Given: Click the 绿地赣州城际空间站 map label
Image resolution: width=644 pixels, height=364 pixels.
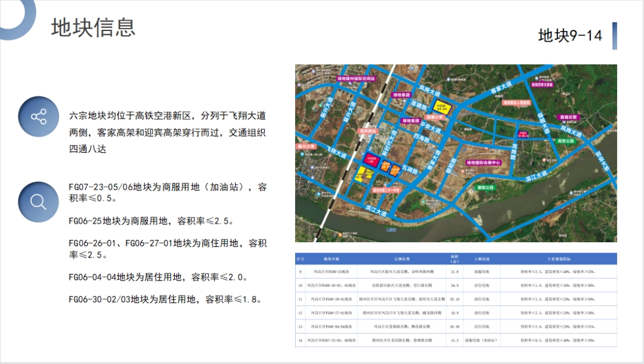Looking at the screenshot, I should [356, 79].
